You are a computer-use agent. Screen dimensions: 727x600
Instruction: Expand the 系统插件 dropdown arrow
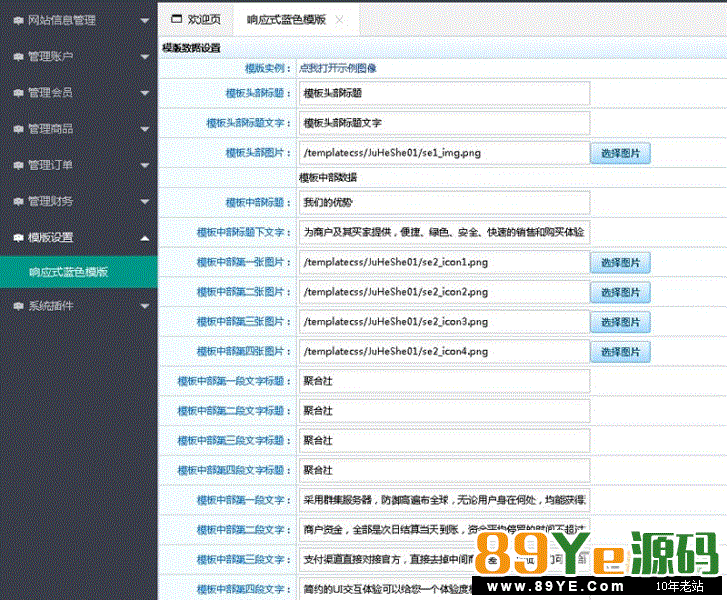(x=145, y=307)
